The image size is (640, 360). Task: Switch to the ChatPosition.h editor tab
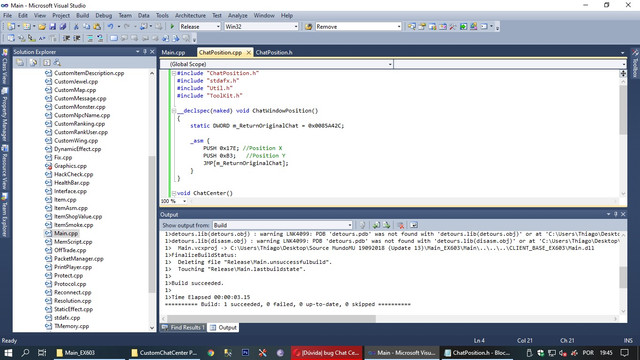[x=274, y=53]
